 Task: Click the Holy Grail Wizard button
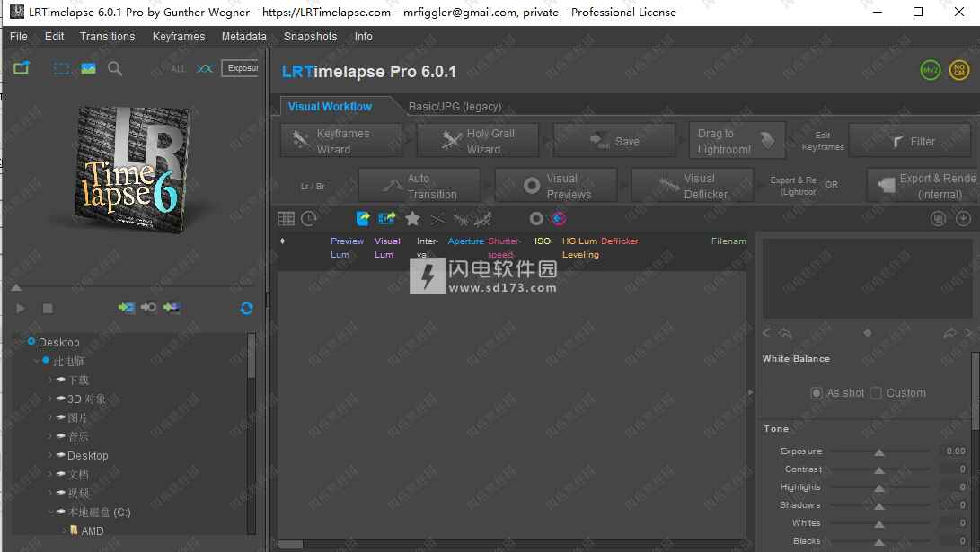478,141
